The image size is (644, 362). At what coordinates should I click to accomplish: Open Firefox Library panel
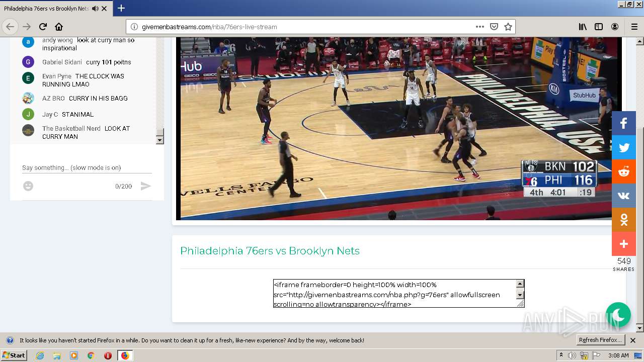point(583,27)
